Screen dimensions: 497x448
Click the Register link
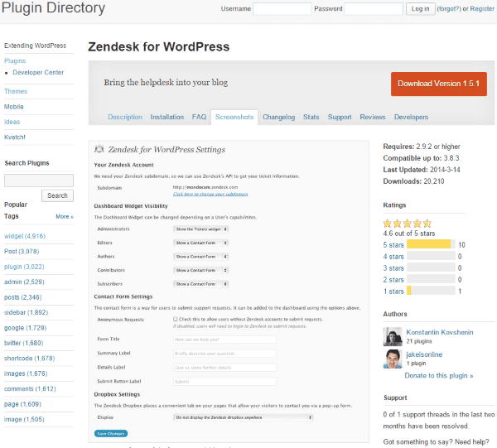tap(482, 9)
